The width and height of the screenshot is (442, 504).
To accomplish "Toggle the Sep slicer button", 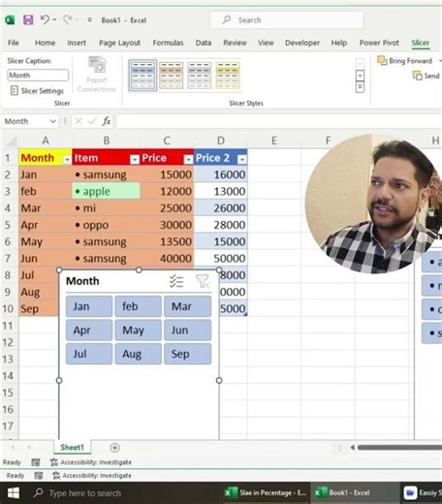I will (187, 354).
